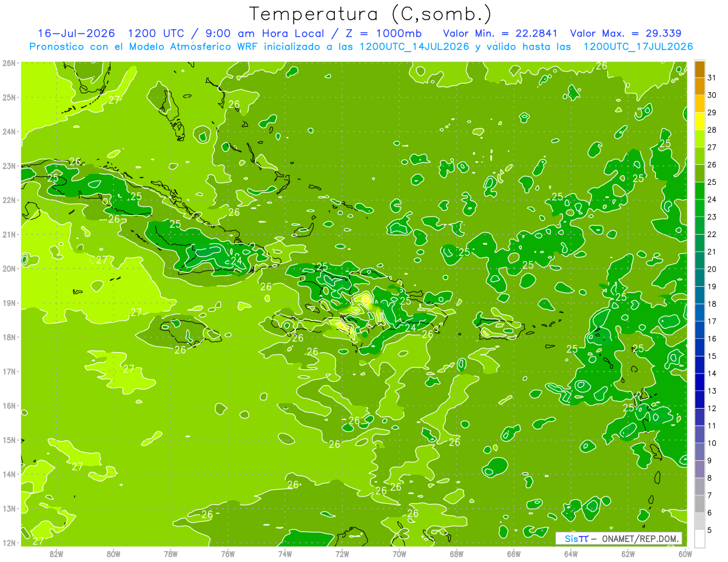728x562 pixels.
Task: Pick the purple swatch between 9 and 10
Action: tap(699, 452)
